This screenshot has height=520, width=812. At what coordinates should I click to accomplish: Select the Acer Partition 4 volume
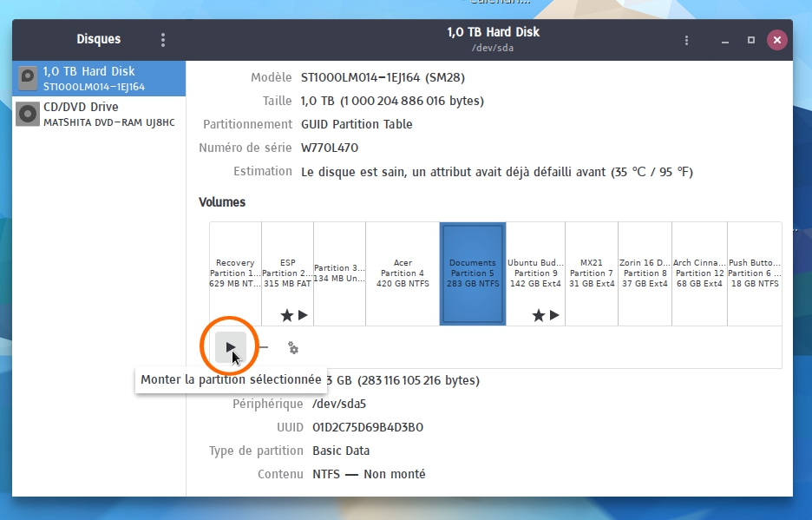pos(403,273)
